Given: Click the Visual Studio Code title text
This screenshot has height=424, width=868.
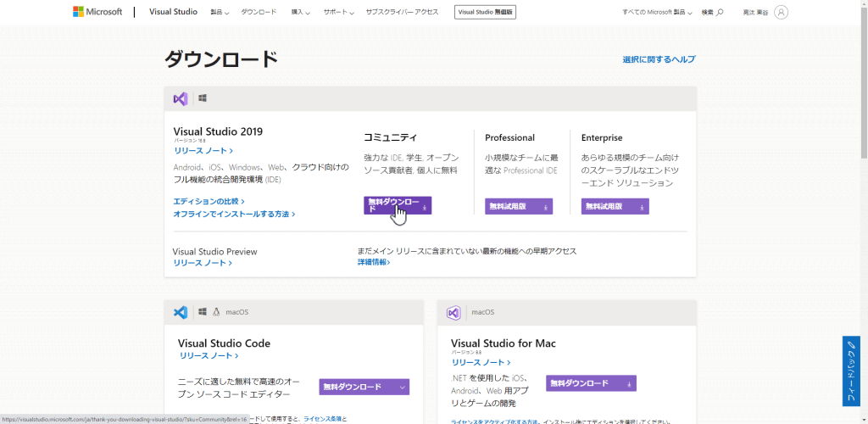Looking at the screenshot, I should [224, 343].
